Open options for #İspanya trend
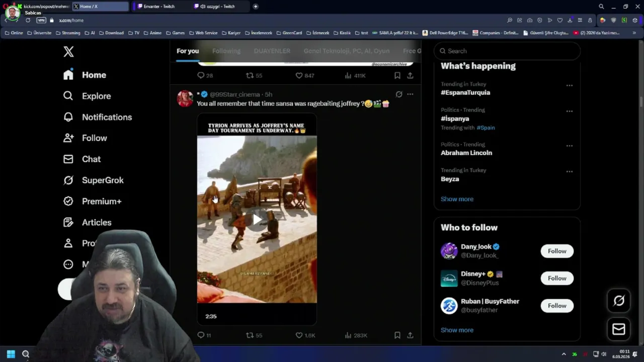This screenshot has height=362, width=644. [570, 111]
